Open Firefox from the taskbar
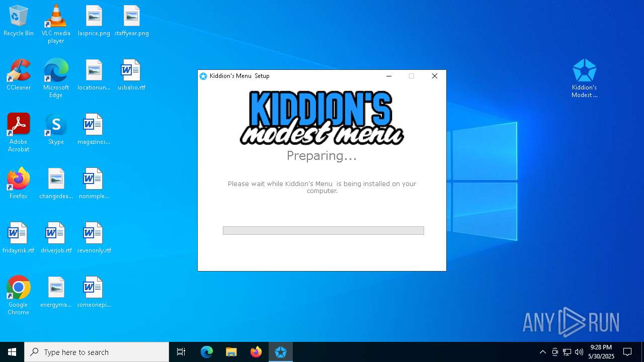Viewport: 644px width, 362px height. (256, 352)
